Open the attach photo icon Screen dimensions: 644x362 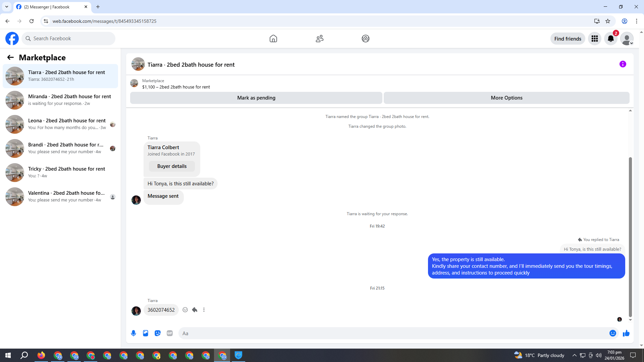click(x=146, y=333)
